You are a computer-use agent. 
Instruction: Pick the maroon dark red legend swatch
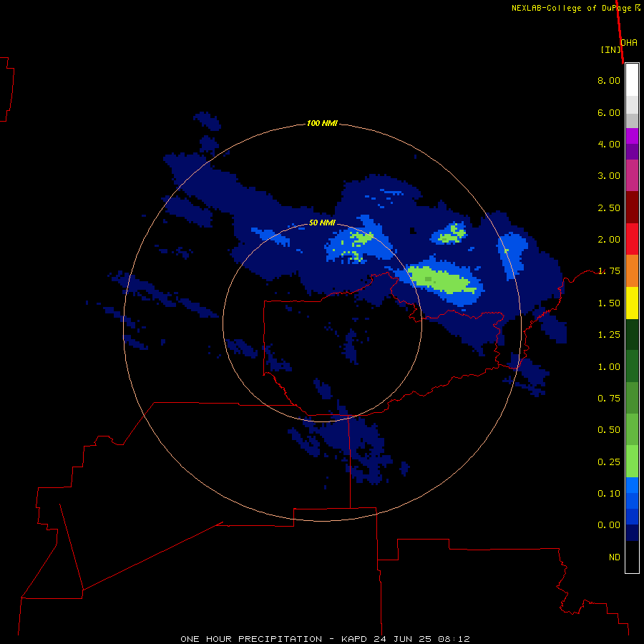(632, 208)
